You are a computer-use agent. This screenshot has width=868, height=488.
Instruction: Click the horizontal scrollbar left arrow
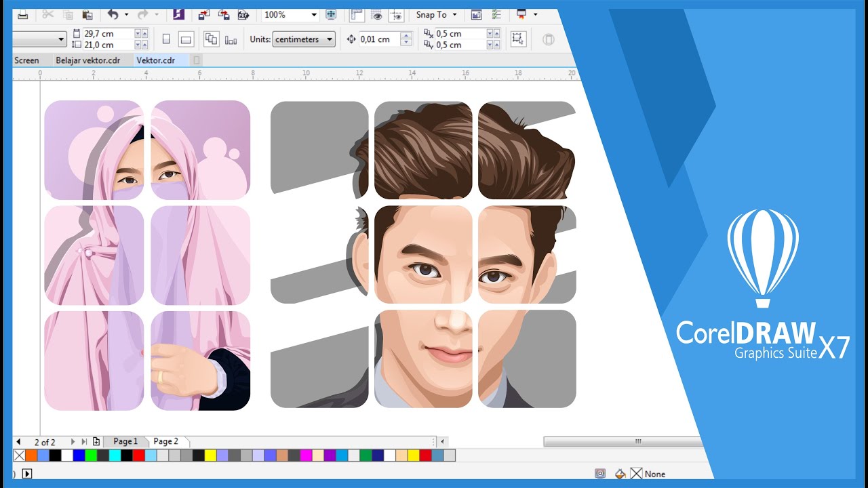point(443,441)
